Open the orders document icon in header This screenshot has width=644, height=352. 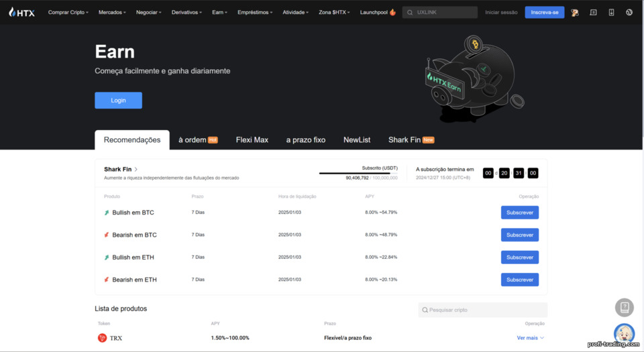click(x=593, y=12)
